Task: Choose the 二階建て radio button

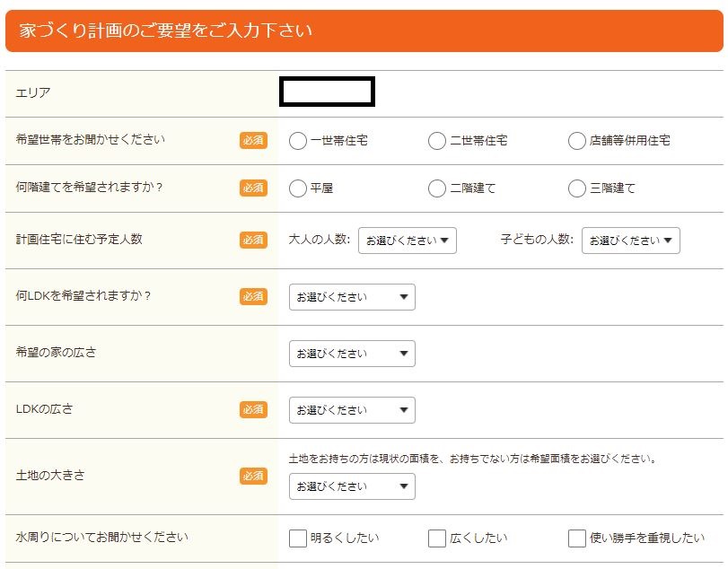Action: coord(437,188)
